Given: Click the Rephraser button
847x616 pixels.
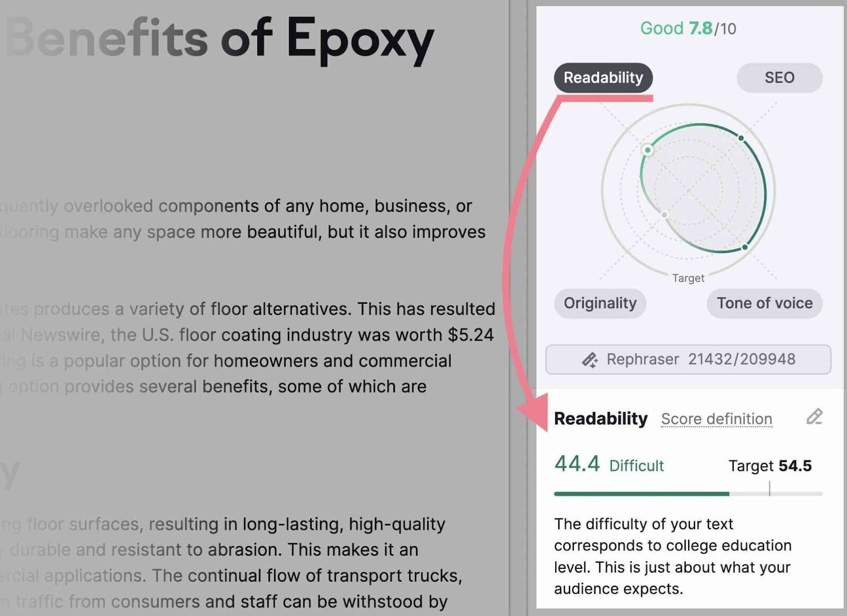Looking at the screenshot, I should [688, 359].
